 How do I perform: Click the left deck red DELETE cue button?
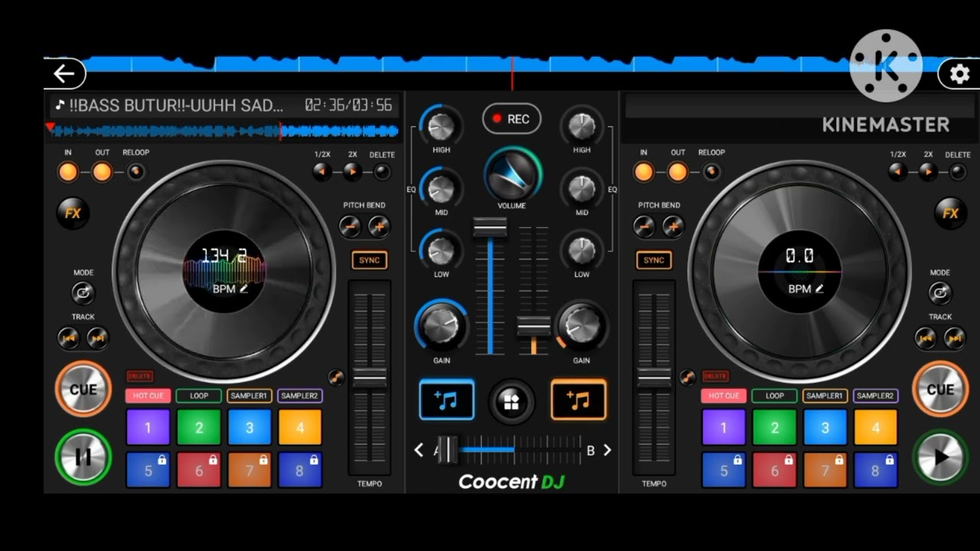[139, 376]
